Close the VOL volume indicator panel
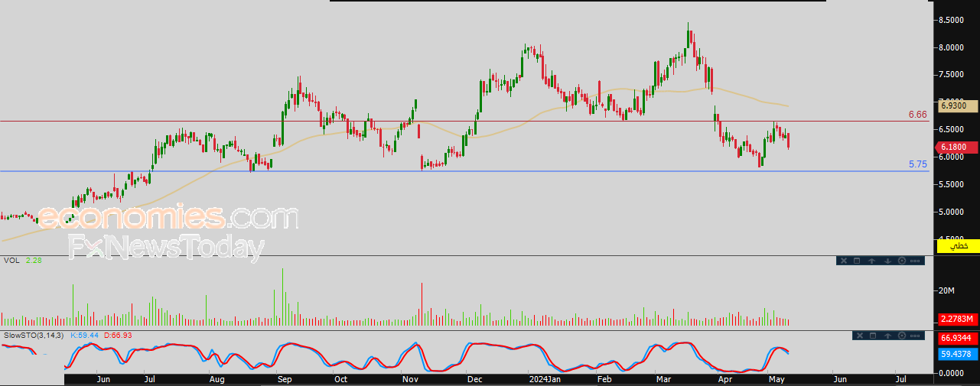The height and width of the screenshot is (386, 980). point(843,261)
